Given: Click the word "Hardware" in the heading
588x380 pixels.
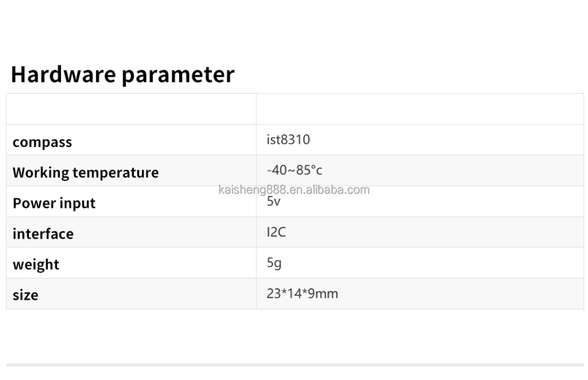Looking at the screenshot, I should pyautogui.click(x=63, y=74).
